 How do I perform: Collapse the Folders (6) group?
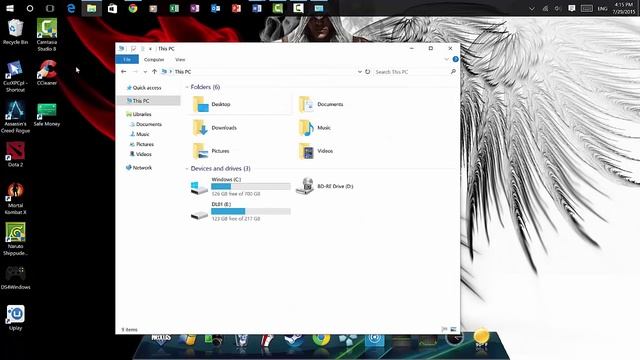click(187, 87)
